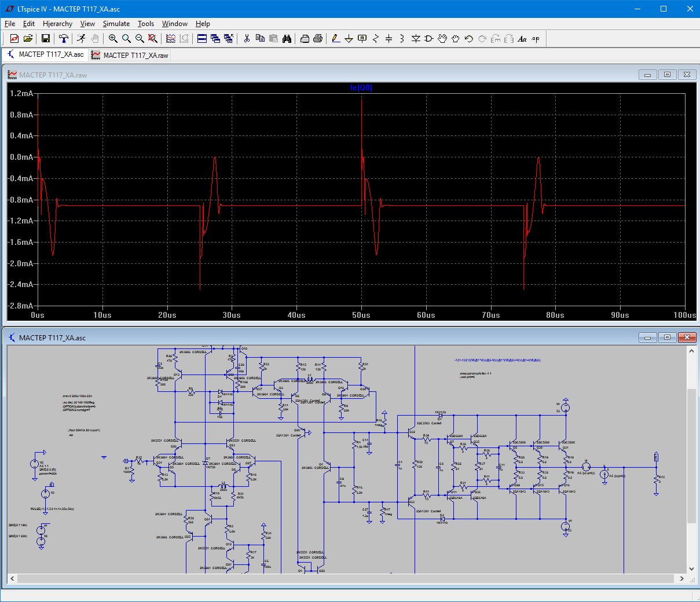Choose the Capacitor component tool
Screen dimensions: 700x602
click(x=389, y=39)
